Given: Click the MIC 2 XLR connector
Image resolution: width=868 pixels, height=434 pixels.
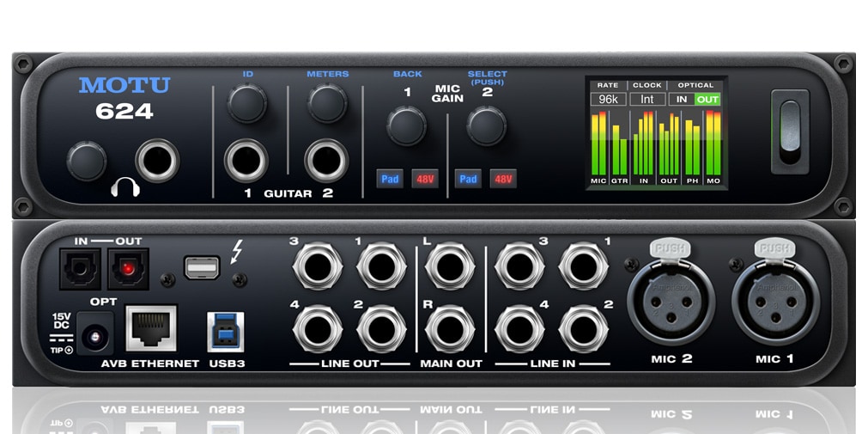Looking at the screenshot, I should (671, 303).
